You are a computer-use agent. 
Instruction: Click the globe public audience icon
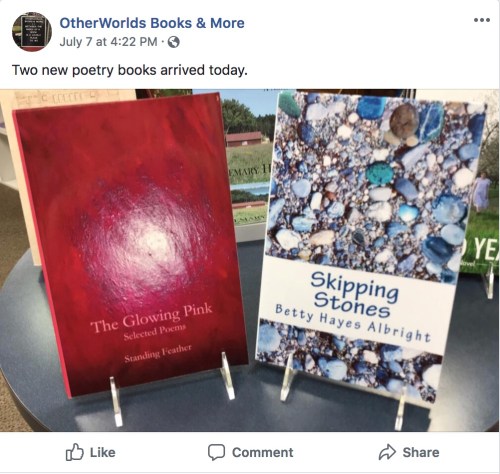pyautogui.click(x=174, y=42)
